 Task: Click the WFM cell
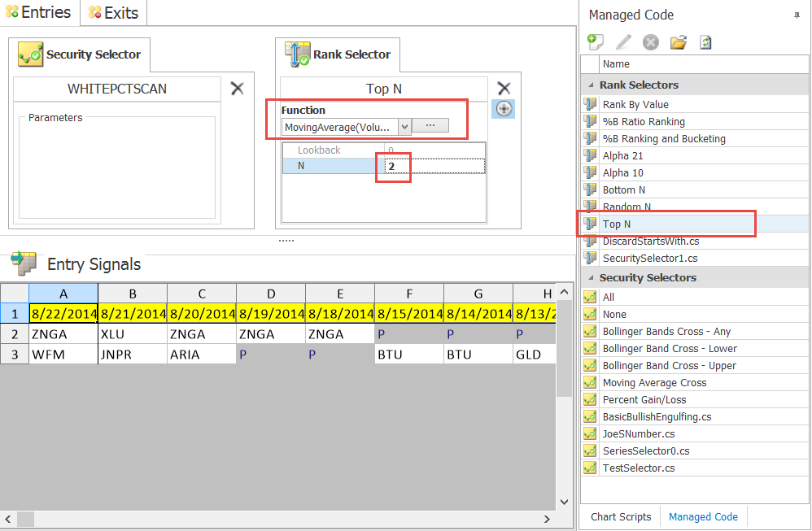point(63,355)
